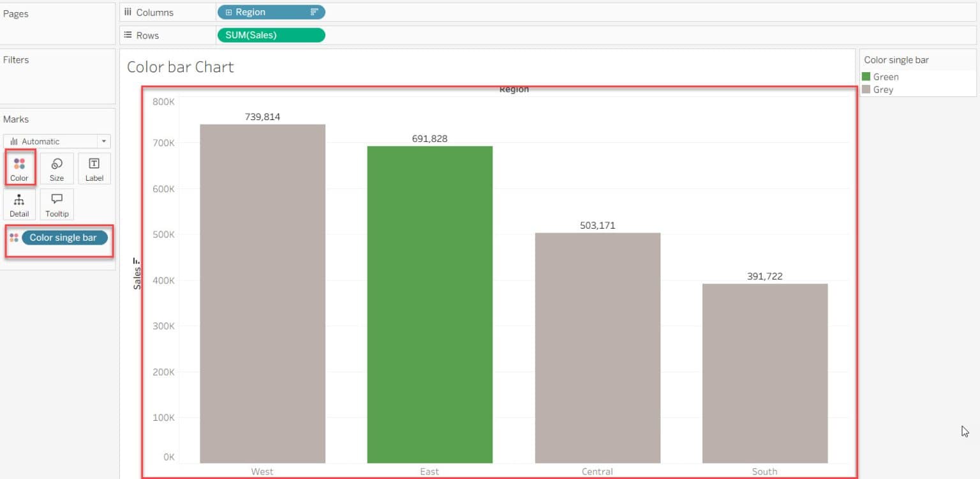The image size is (980, 479).
Task: Click the East axis label
Action: [x=430, y=471]
